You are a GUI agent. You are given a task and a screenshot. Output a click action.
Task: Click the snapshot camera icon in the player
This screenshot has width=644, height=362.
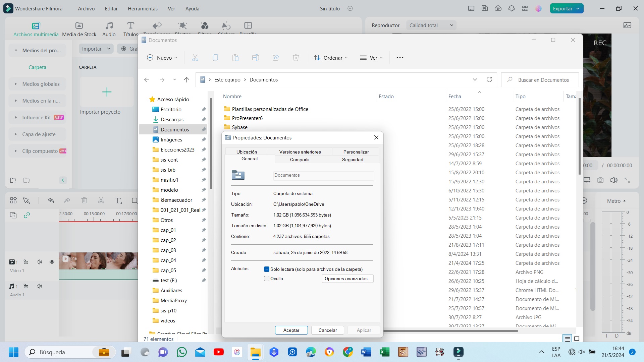[600, 180]
